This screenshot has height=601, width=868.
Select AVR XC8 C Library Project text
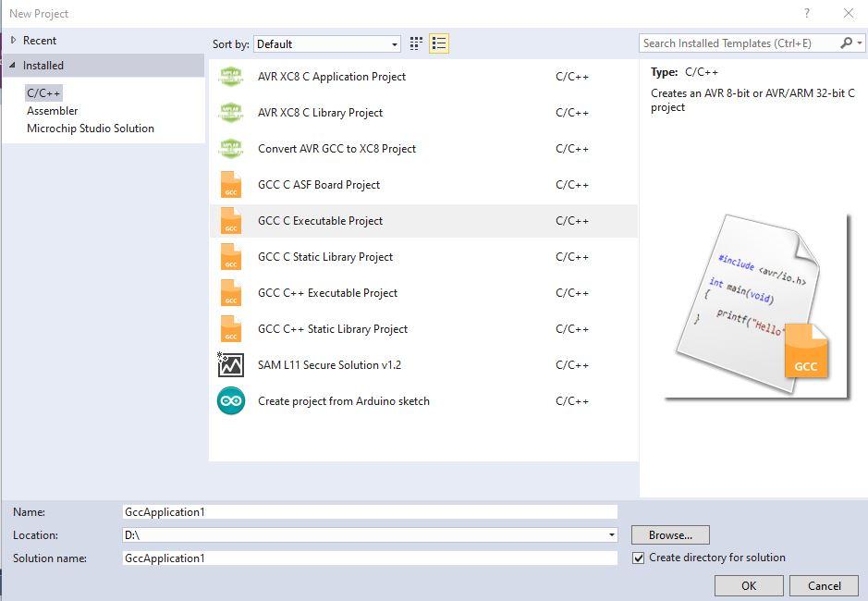pyautogui.click(x=320, y=113)
